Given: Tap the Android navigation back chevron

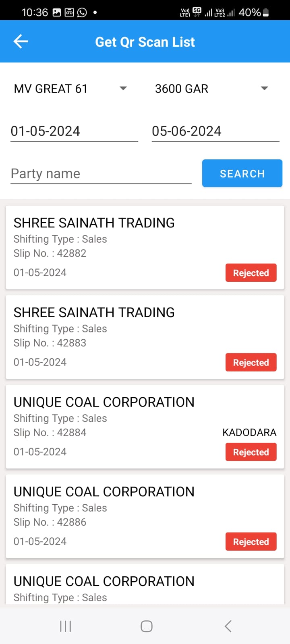Looking at the screenshot, I should 228,626.
